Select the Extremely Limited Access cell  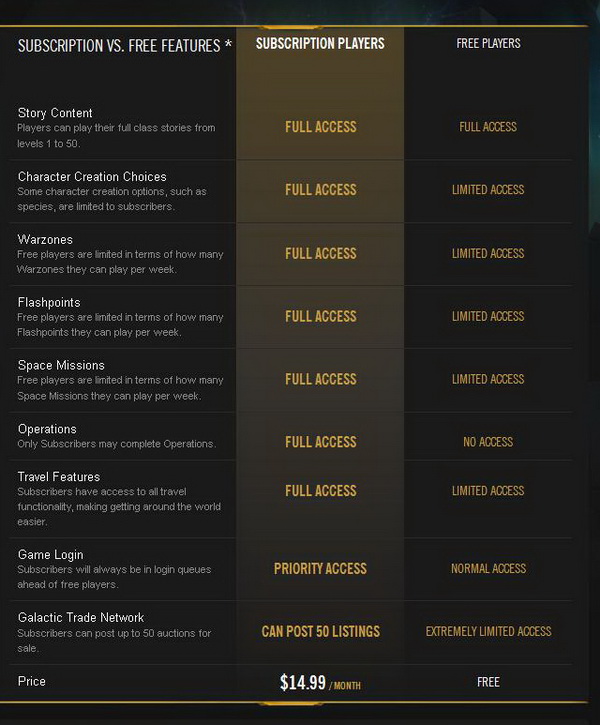pos(488,631)
